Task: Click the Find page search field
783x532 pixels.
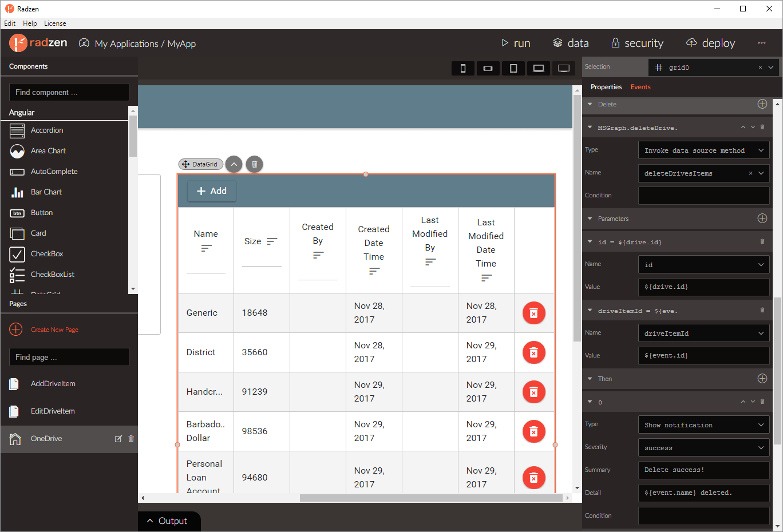Action: coord(69,357)
